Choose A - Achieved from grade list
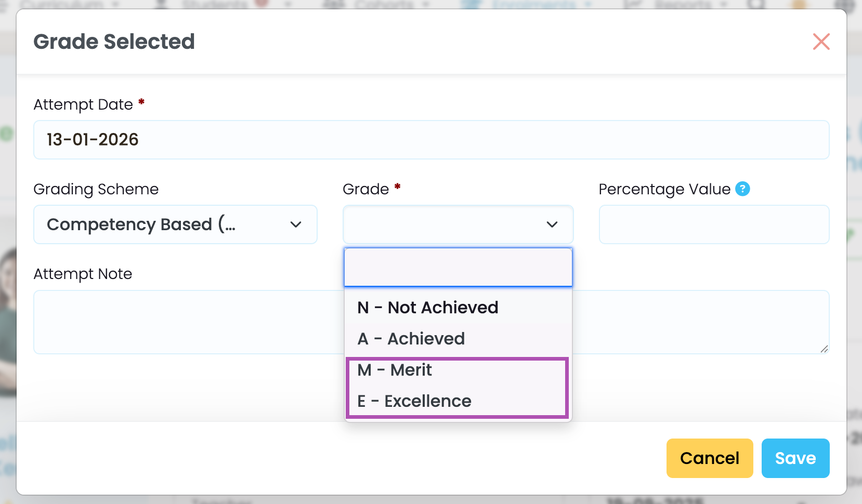The width and height of the screenshot is (862, 504). tap(411, 339)
